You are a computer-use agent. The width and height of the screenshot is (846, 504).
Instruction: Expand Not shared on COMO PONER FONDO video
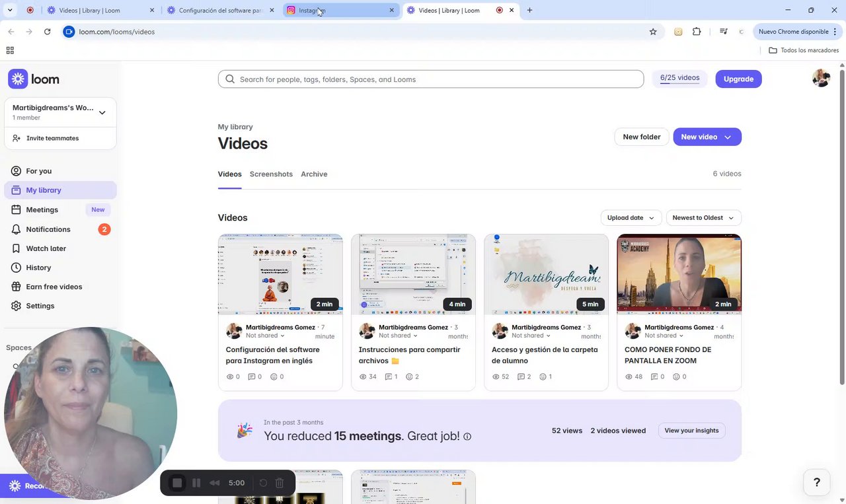pos(664,336)
